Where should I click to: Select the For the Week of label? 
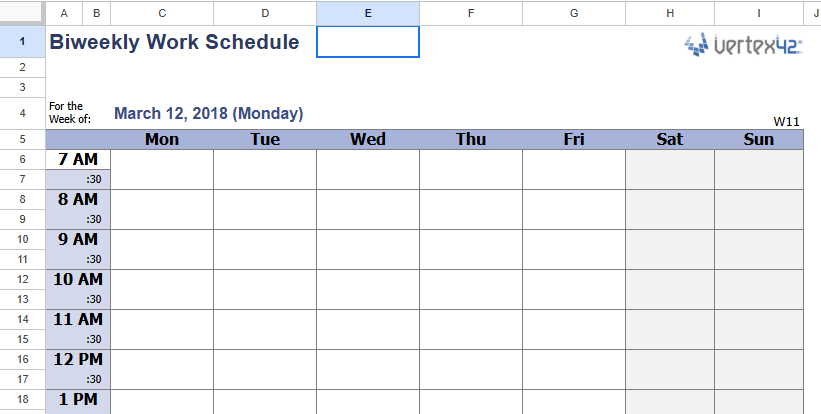[68, 113]
